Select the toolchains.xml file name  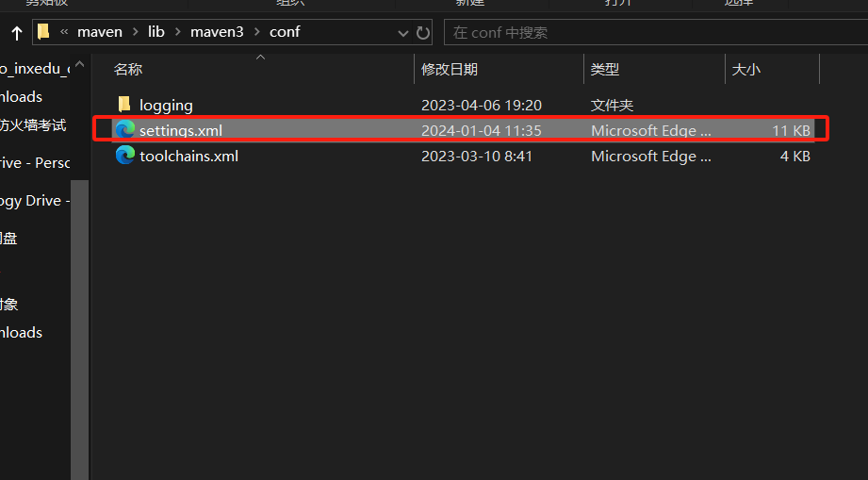[188, 157]
